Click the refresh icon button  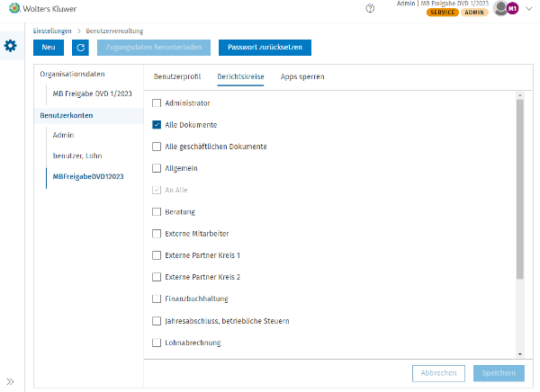click(81, 48)
